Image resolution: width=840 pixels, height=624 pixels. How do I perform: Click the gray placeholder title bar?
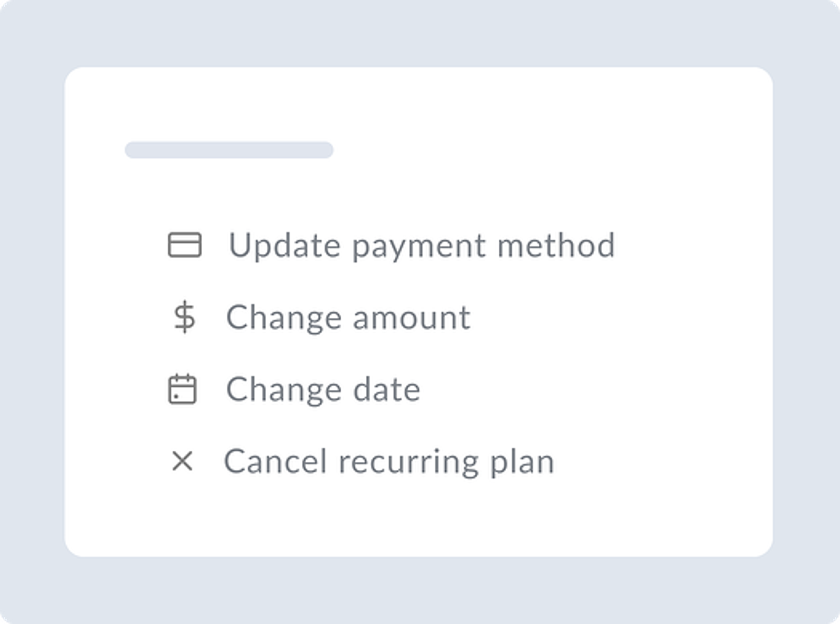pyautogui.click(x=229, y=150)
